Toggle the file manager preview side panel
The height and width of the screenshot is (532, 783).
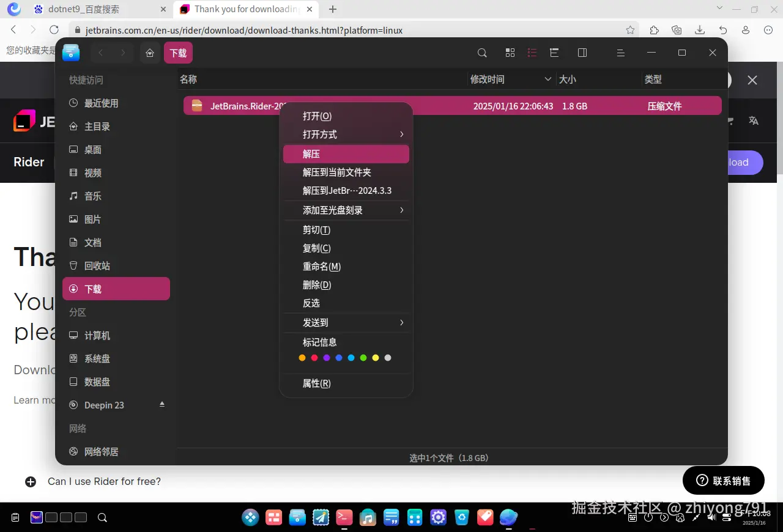(x=582, y=53)
